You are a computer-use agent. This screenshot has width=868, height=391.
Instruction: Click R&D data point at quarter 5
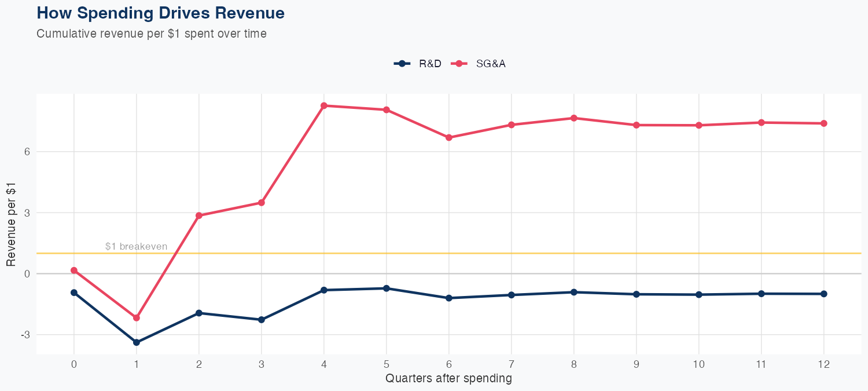tap(387, 288)
